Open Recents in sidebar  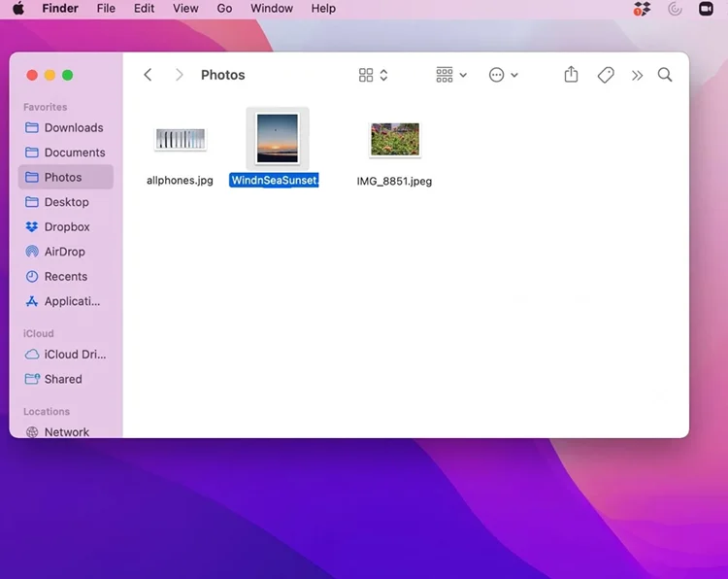(x=65, y=277)
